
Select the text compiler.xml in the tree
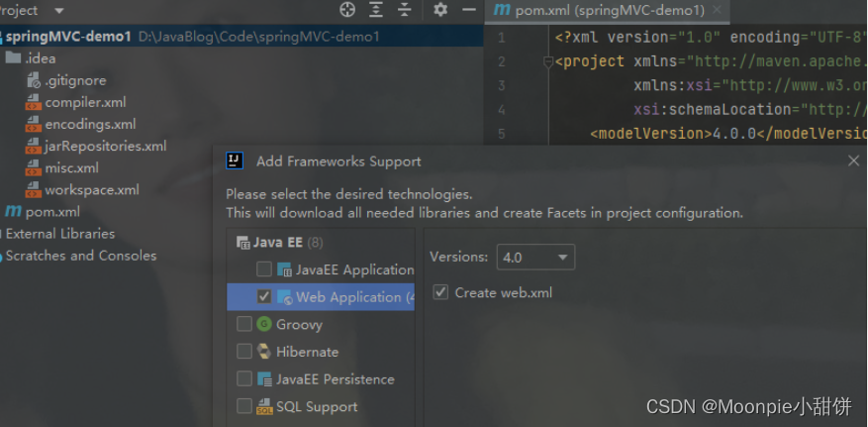click(86, 102)
